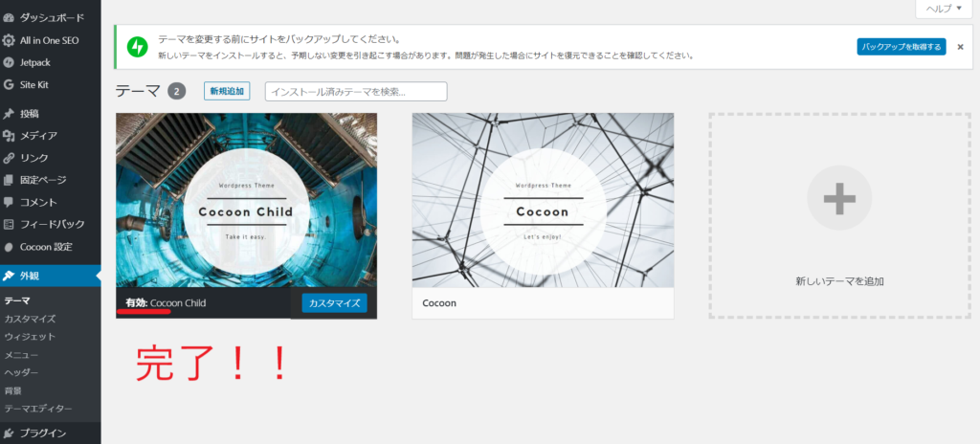Open the ヘルプ dropdown tab
This screenshot has height=444, width=980.
pos(945,8)
